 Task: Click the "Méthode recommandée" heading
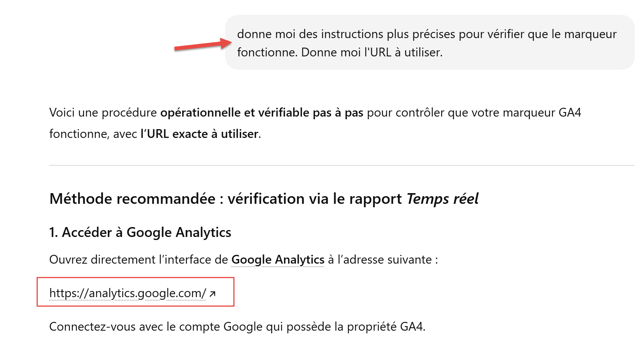pos(132,199)
